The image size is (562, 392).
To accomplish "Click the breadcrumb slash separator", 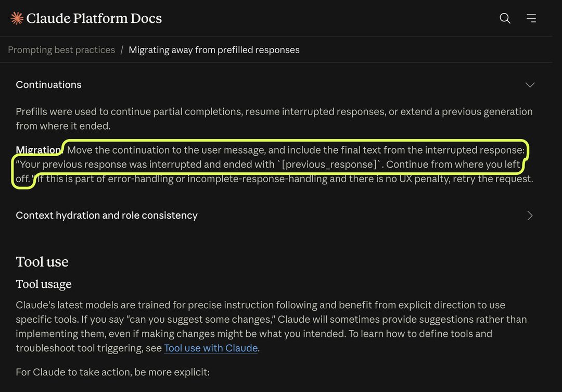I will point(122,49).
